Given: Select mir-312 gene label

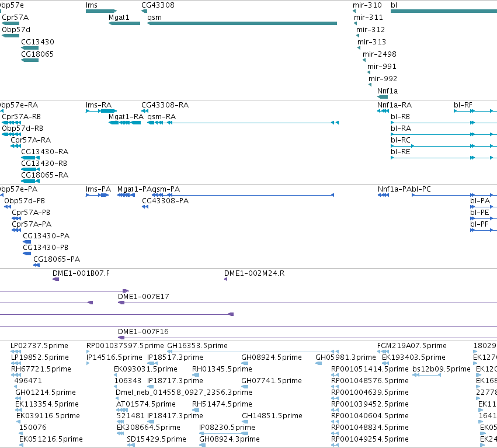Looking at the screenshot, I should [x=370, y=30].
